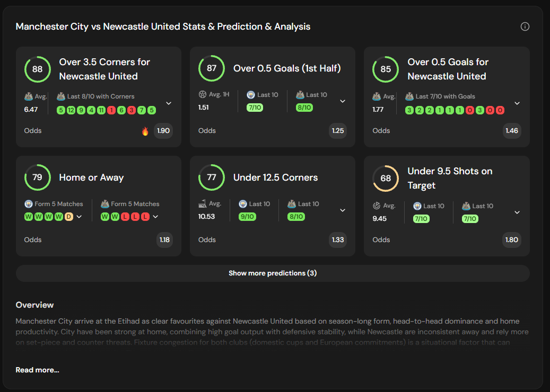The width and height of the screenshot is (550, 392).
Task: Expand the Under 12.5 Corners card
Action: pos(343,210)
